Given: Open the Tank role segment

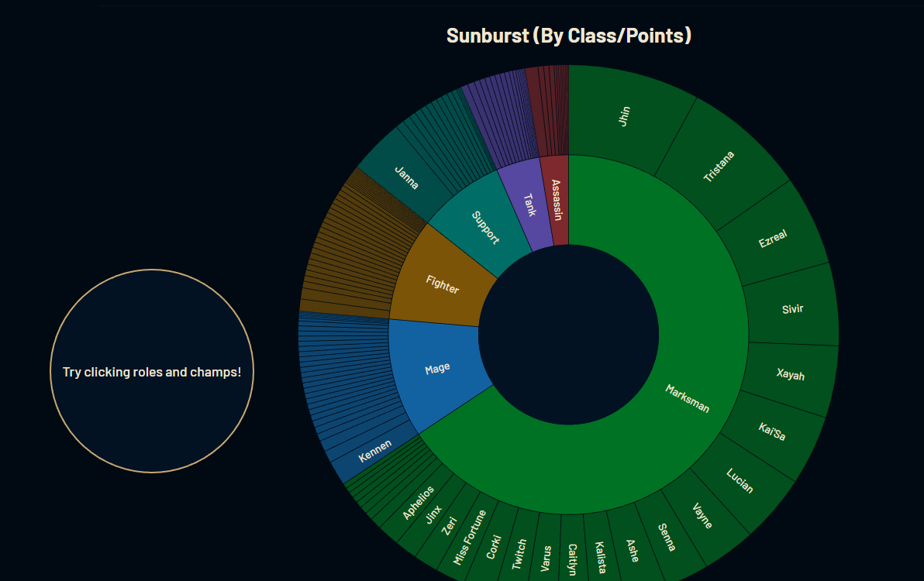Looking at the screenshot, I should coord(528,204).
